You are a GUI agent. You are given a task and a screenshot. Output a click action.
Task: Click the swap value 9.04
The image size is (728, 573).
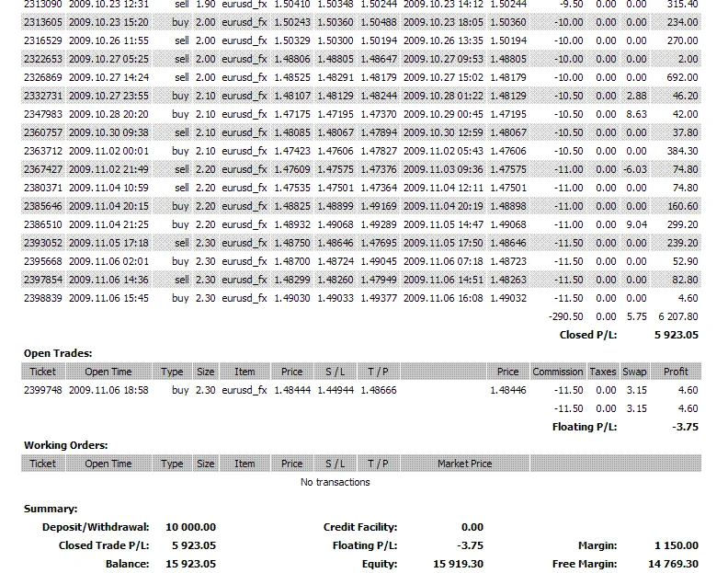point(636,224)
